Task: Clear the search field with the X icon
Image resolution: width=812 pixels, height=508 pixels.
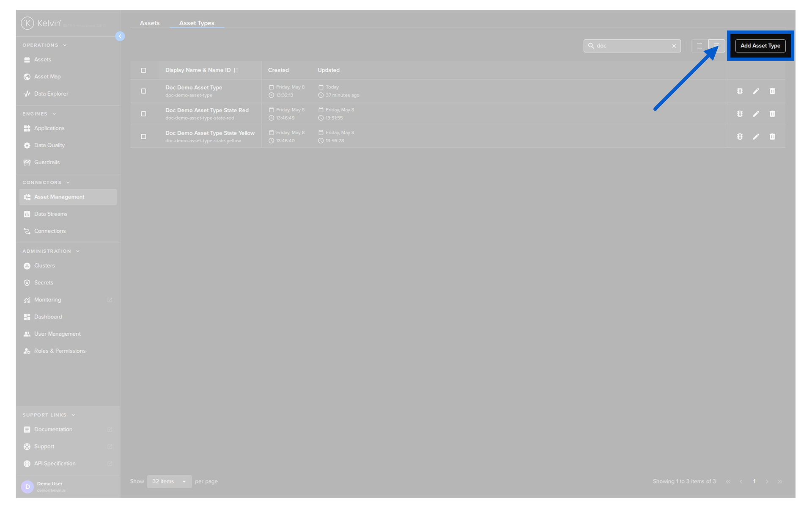Action: 674,46
